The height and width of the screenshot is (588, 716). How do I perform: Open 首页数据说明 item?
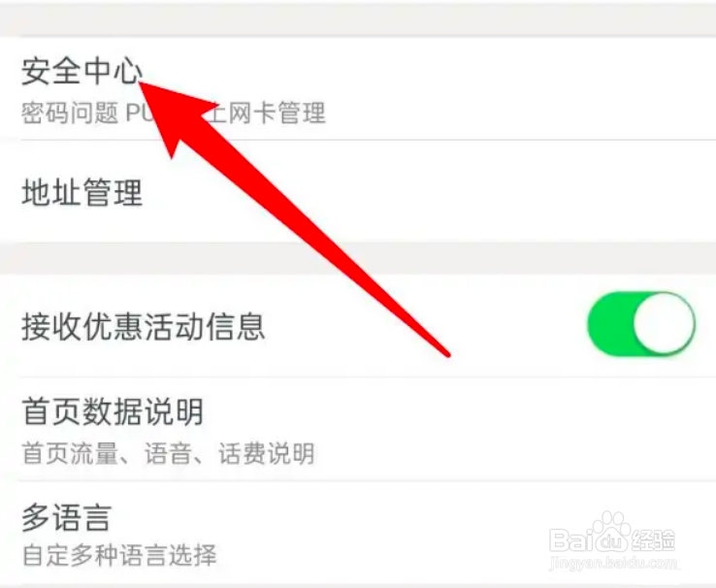click(x=358, y=429)
